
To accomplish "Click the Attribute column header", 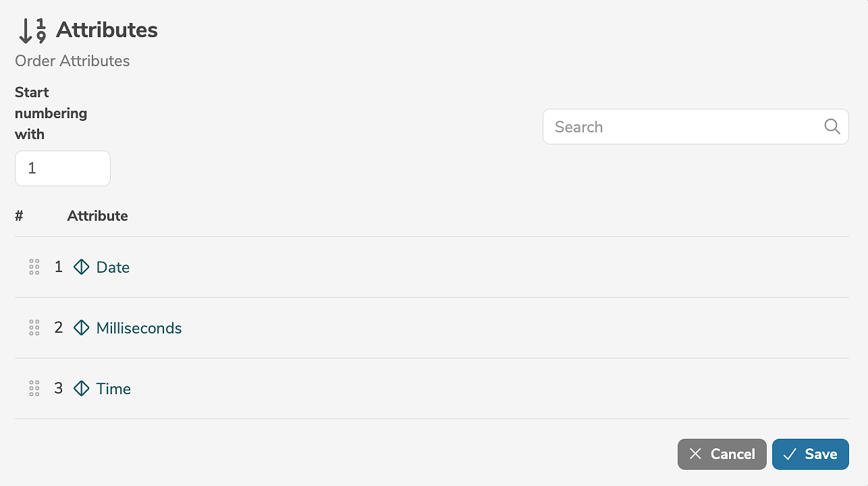I will [x=97, y=216].
